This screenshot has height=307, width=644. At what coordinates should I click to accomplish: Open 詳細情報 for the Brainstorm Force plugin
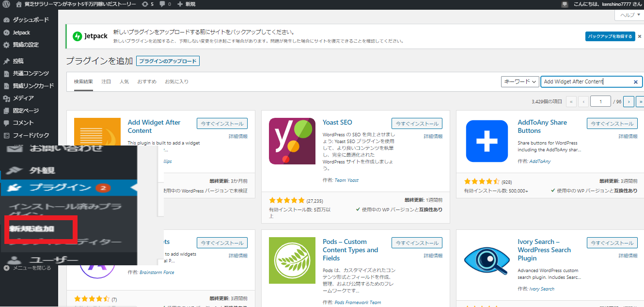238,256
